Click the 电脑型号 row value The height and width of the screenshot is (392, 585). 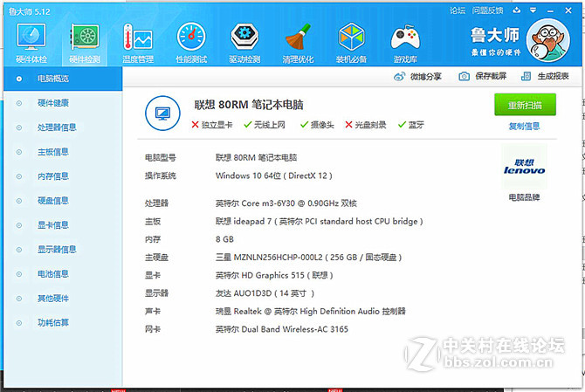click(257, 158)
